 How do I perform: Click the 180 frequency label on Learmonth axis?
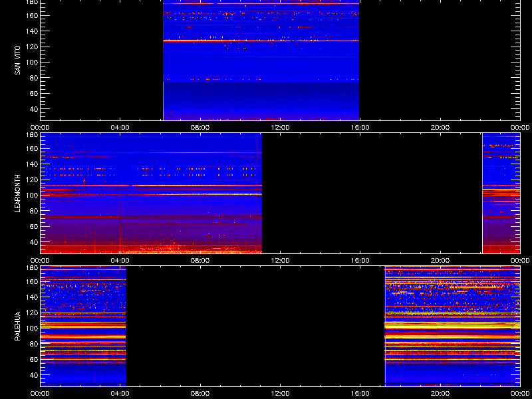tap(31, 135)
